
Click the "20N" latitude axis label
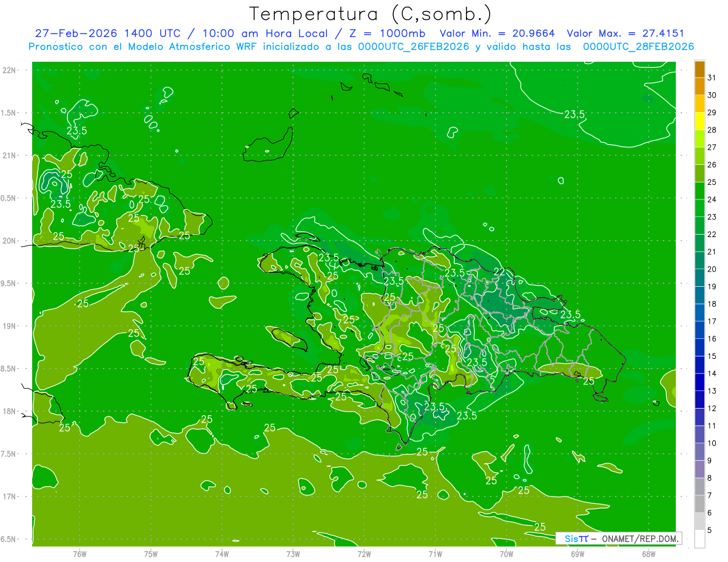coord(8,241)
